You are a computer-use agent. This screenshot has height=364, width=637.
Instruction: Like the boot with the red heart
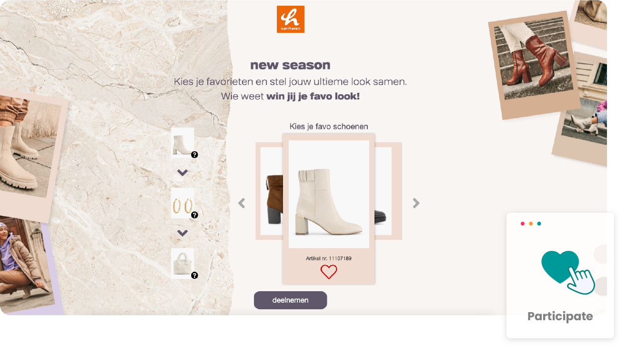tap(329, 272)
